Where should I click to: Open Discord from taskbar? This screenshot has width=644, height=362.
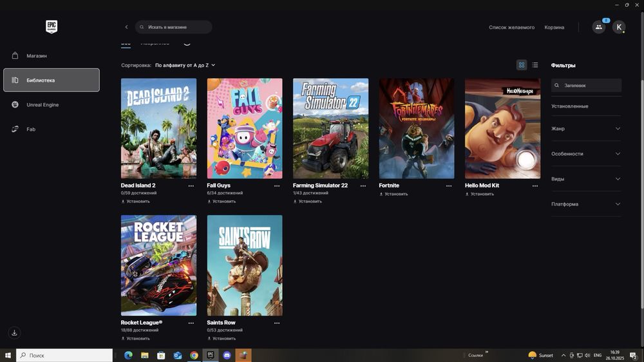pos(227,356)
